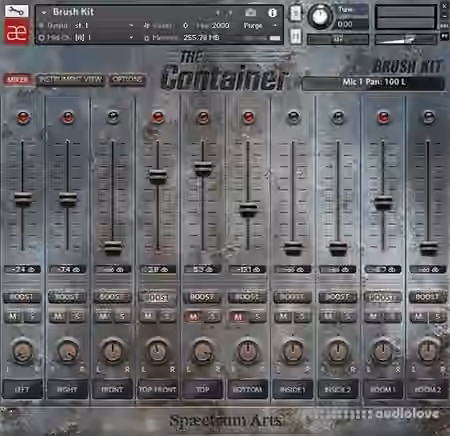Click the Memory 255.72 MB readout

pos(201,38)
